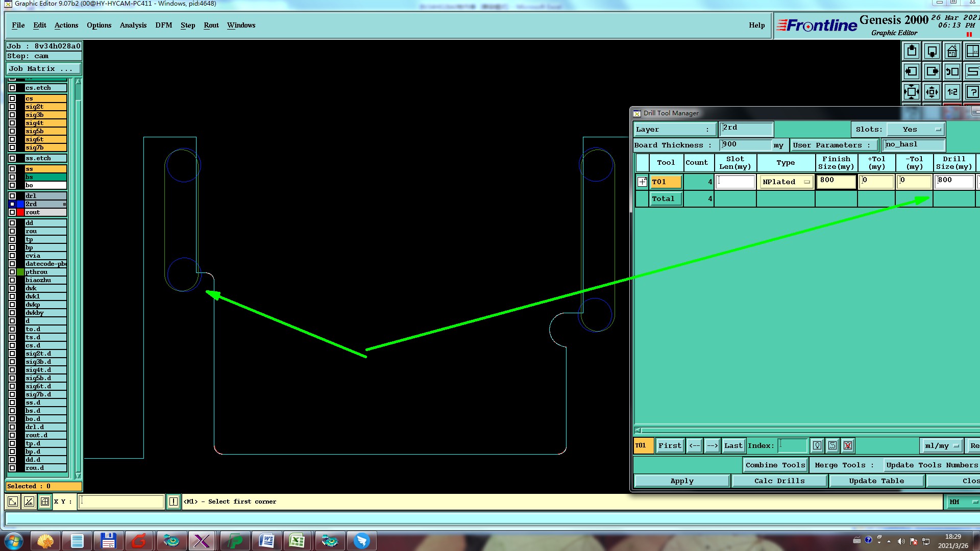
Task: Open the DFM menu
Action: 163,25
